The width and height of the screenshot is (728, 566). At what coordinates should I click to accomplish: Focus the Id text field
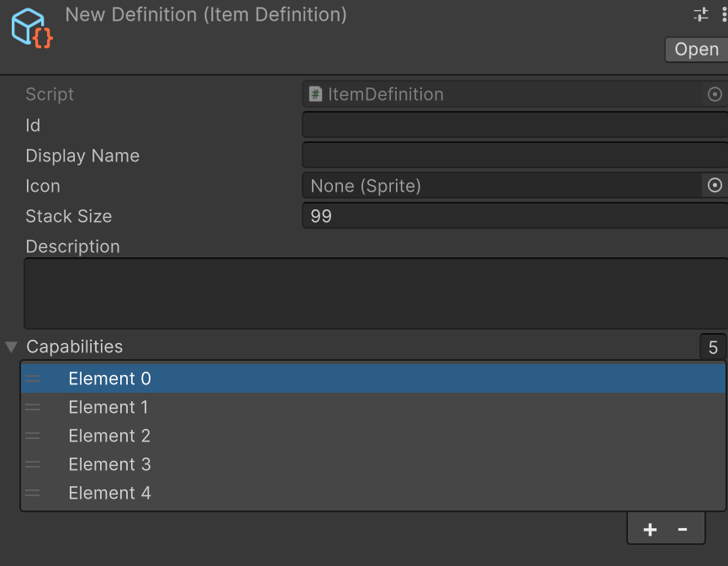[513, 125]
